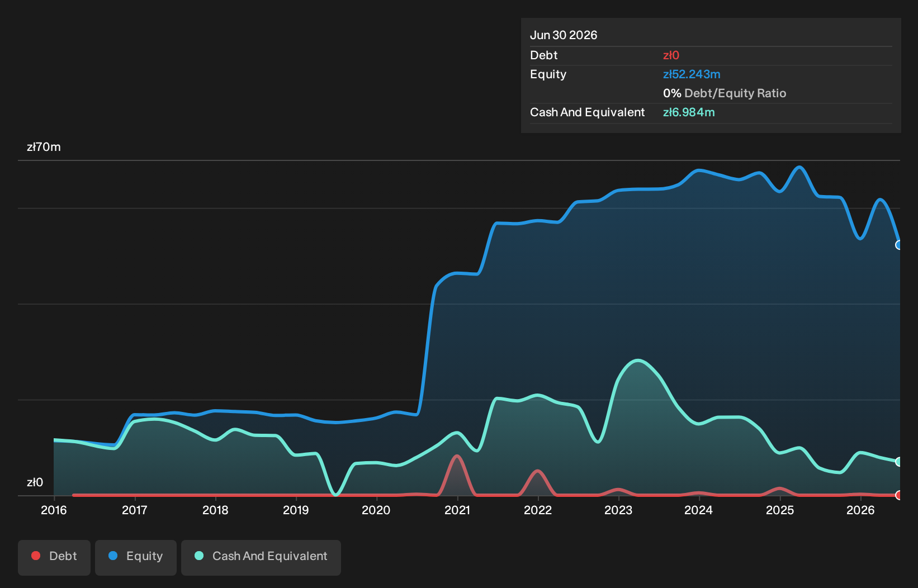Click the 2020 x-axis label
The image size is (918, 588).
376,510
